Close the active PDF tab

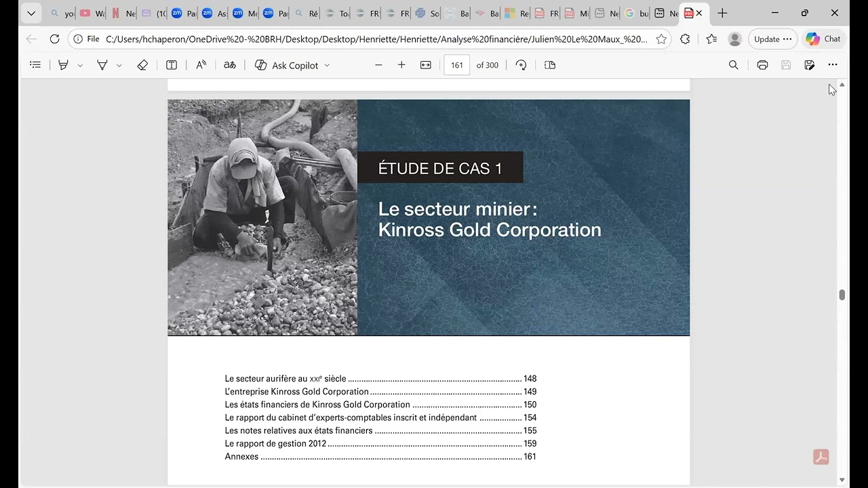click(x=699, y=13)
